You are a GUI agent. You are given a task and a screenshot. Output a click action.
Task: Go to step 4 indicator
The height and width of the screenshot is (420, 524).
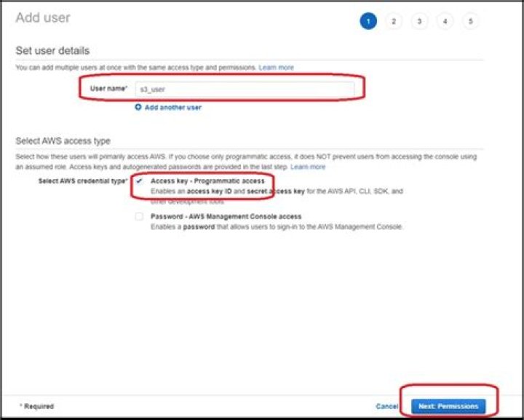pos(445,21)
